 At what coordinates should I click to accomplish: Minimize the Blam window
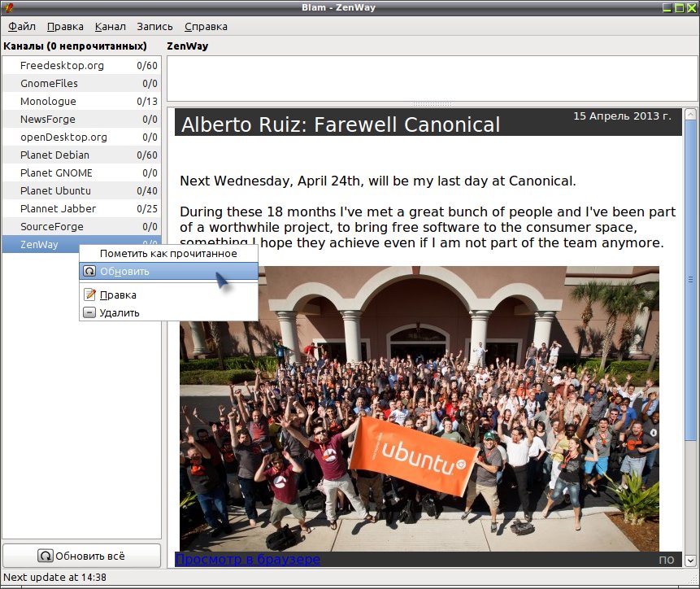pyautogui.click(x=667, y=7)
